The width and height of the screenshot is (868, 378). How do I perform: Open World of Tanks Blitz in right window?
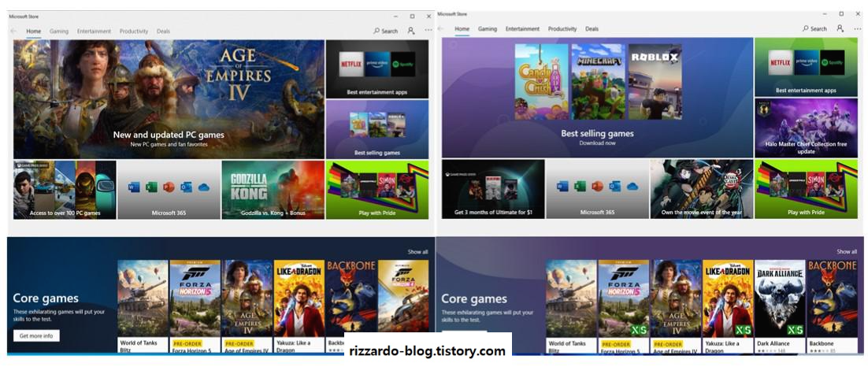(571, 307)
